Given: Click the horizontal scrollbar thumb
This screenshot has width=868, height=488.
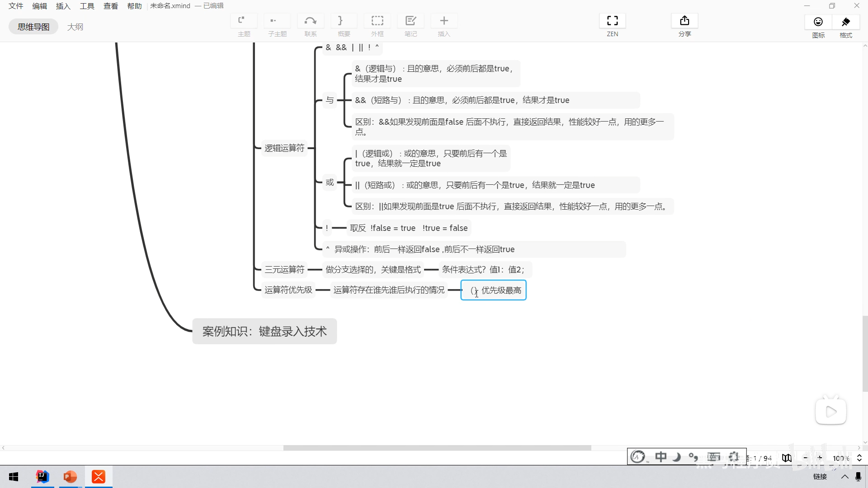Looking at the screenshot, I should pos(437,448).
